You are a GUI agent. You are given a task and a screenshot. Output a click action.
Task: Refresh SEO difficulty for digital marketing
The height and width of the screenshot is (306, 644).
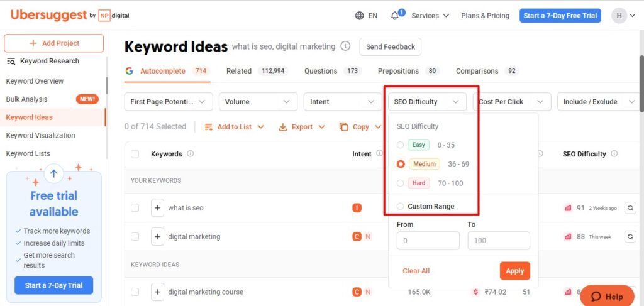coord(630,237)
